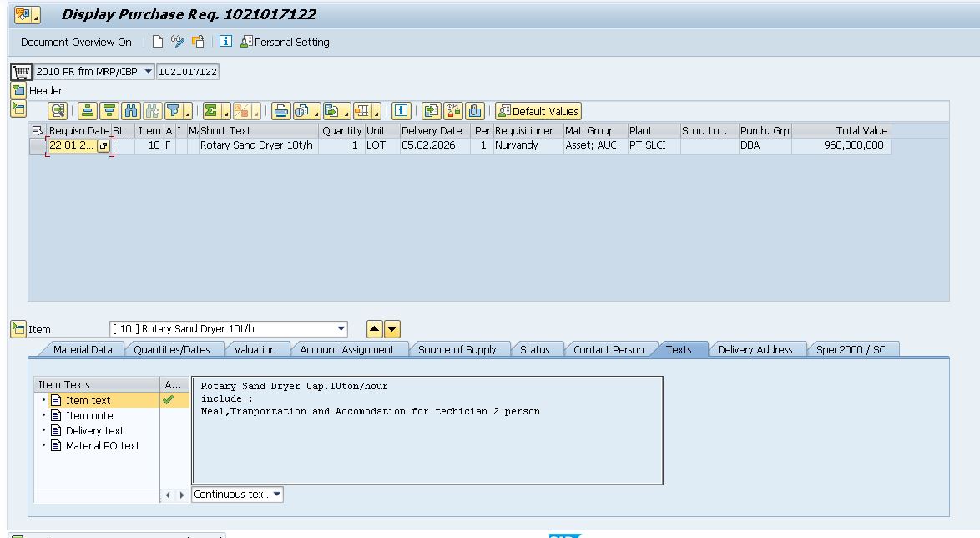
Task: Toggle Display/Change mode glasses-pencil icon
Action: [x=178, y=42]
